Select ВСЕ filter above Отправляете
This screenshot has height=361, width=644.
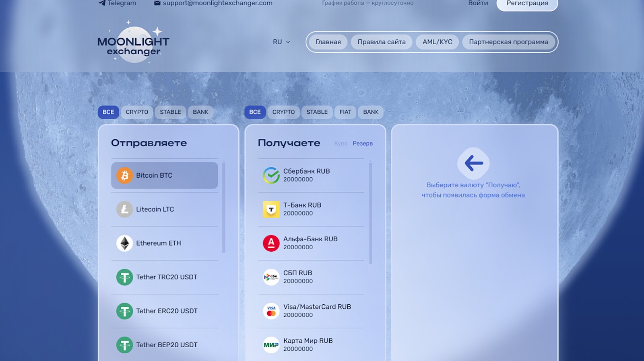[108, 112]
